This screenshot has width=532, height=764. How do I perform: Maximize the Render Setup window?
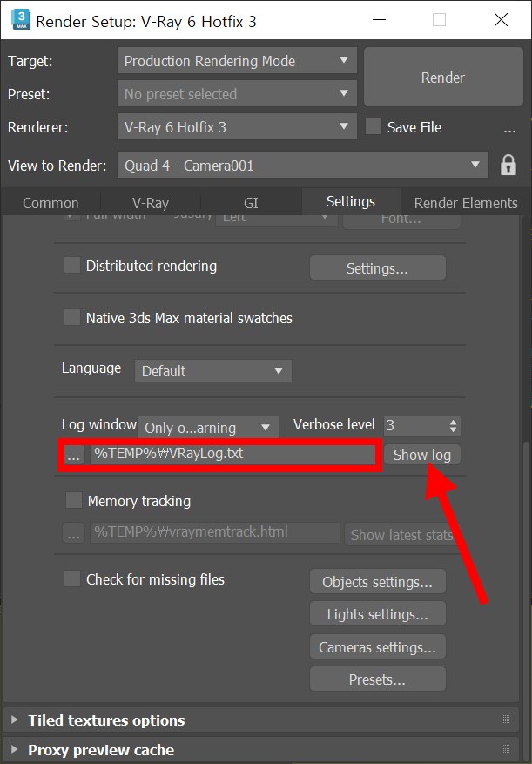click(x=439, y=20)
